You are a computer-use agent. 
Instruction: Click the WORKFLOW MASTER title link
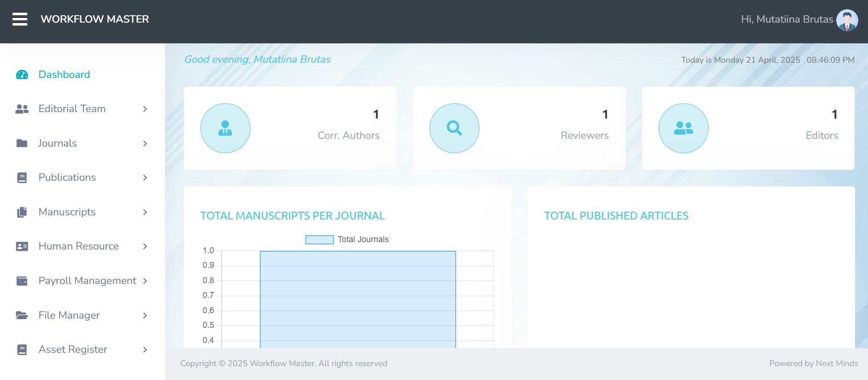coord(94,19)
